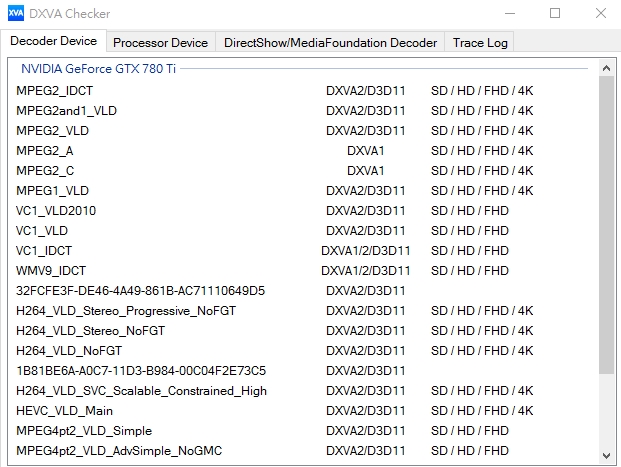This screenshot has width=621, height=467.
Task: Click the scrollbar up arrow
Action: [x=606, y=68]
